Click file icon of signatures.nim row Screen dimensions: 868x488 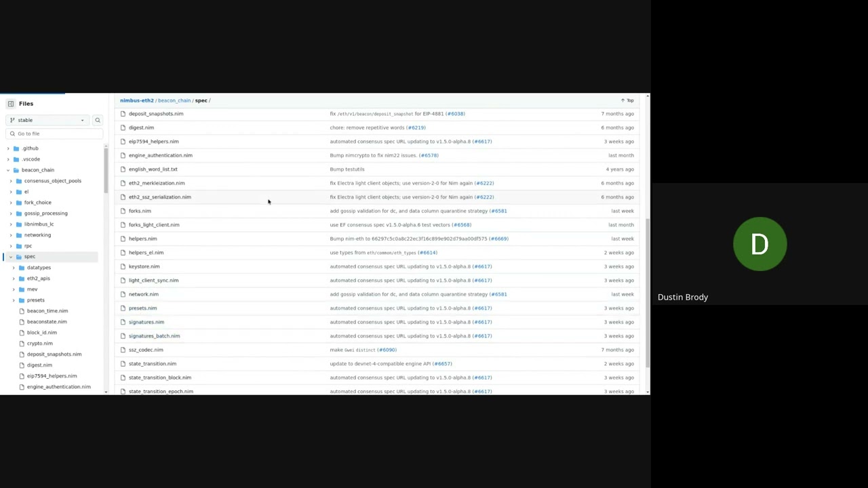[123, 322]
